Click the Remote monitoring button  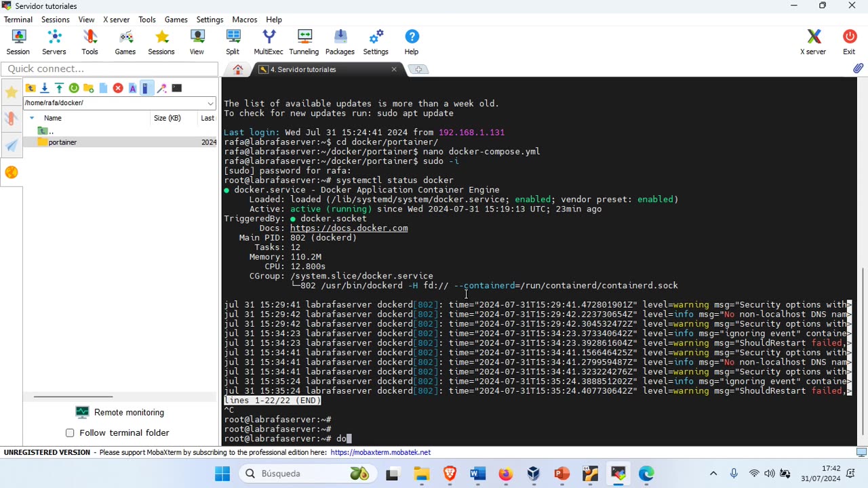120,412
